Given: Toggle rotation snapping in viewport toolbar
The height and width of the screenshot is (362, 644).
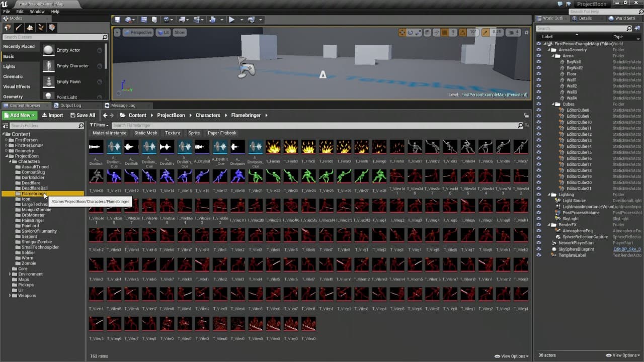Looking at the screenshot, I should 463,32.
